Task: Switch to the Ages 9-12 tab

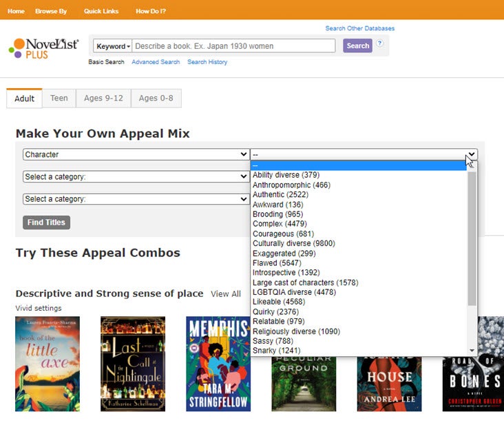Action: pyautogui.click(x=103, y=99)
